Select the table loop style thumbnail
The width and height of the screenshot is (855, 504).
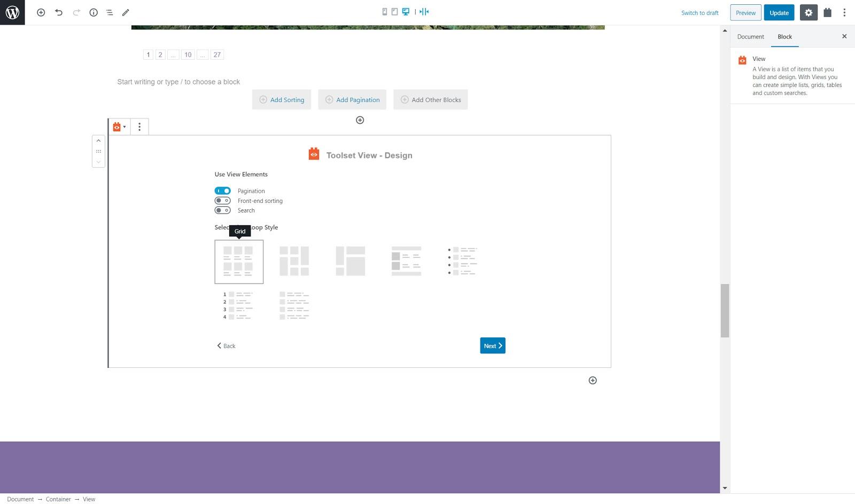click(407, 261)
